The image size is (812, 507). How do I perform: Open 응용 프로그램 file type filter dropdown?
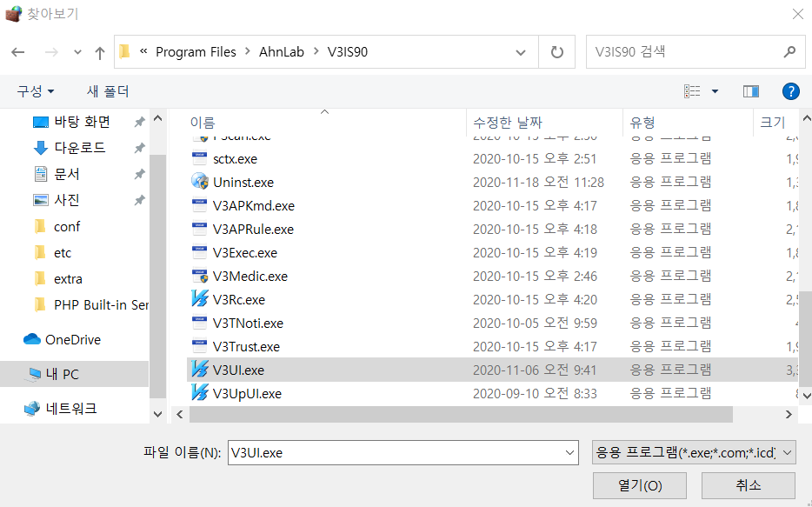point(694,452)
